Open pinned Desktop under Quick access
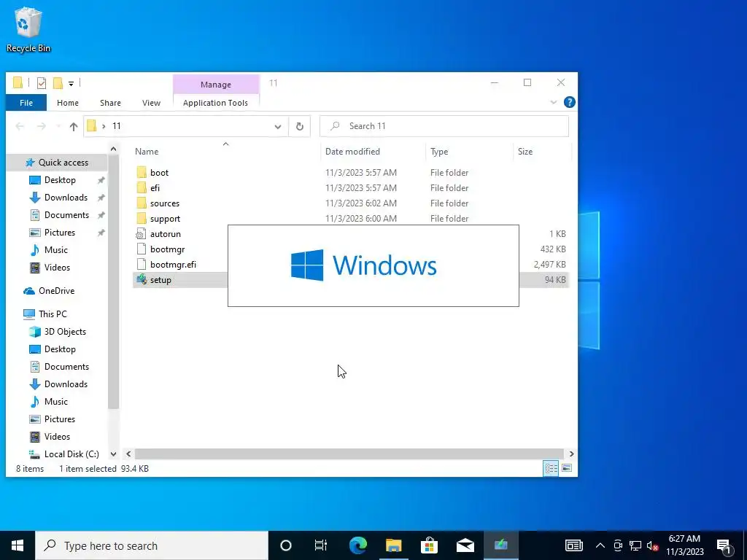This screenshot has height=560, width=747. point(60,180)
